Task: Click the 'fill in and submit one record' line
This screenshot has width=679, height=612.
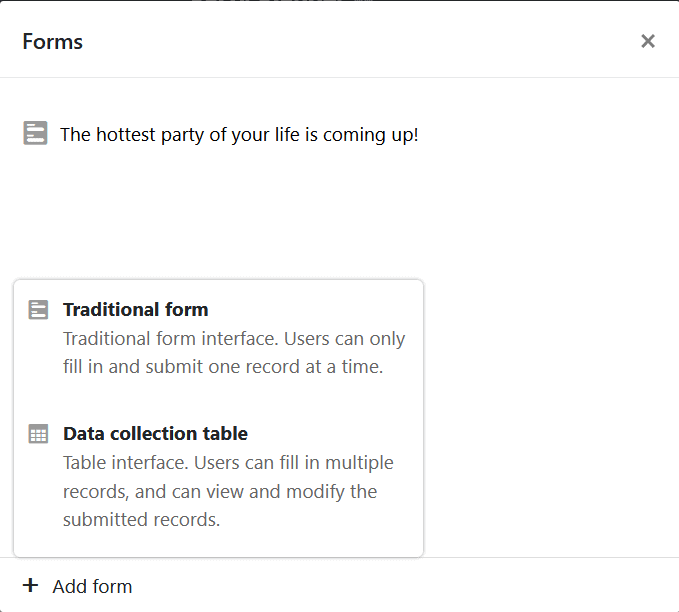Action: point(222,366)
